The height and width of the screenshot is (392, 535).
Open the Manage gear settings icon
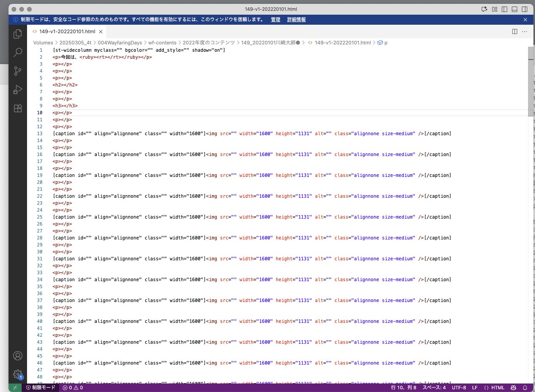18,374
